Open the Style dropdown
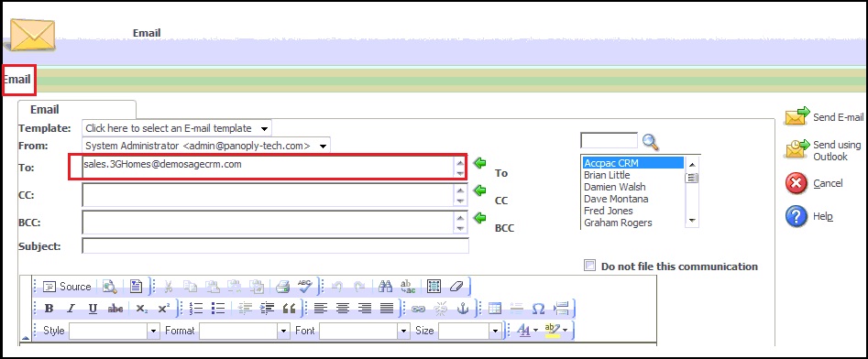Viewport: 868px width, 359px height. click(x=153, y=332)
